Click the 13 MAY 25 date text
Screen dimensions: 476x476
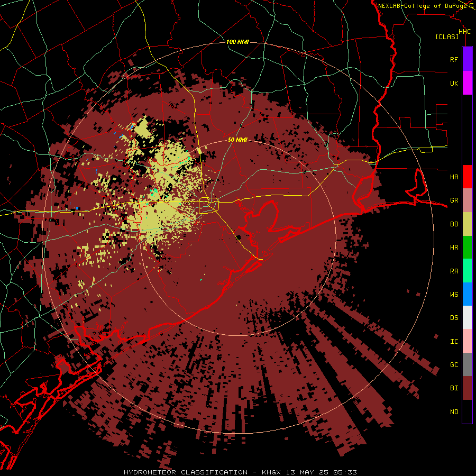coord(308,472)
